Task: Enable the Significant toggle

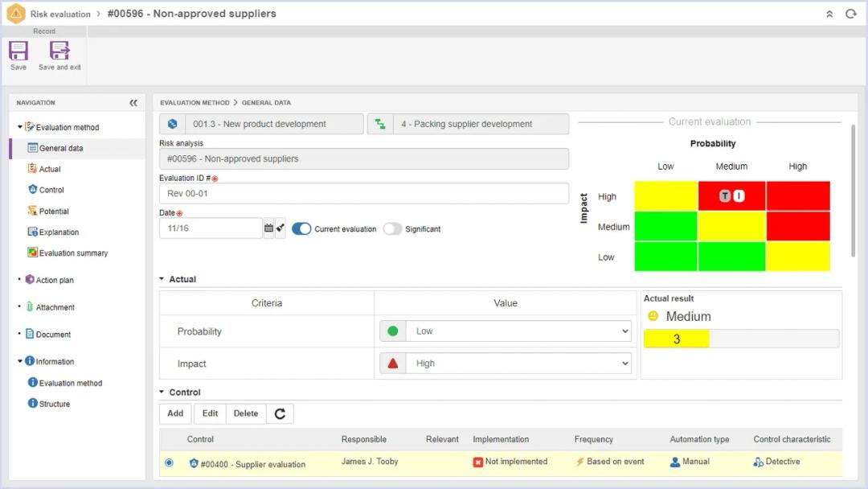Action: point(392,228)
